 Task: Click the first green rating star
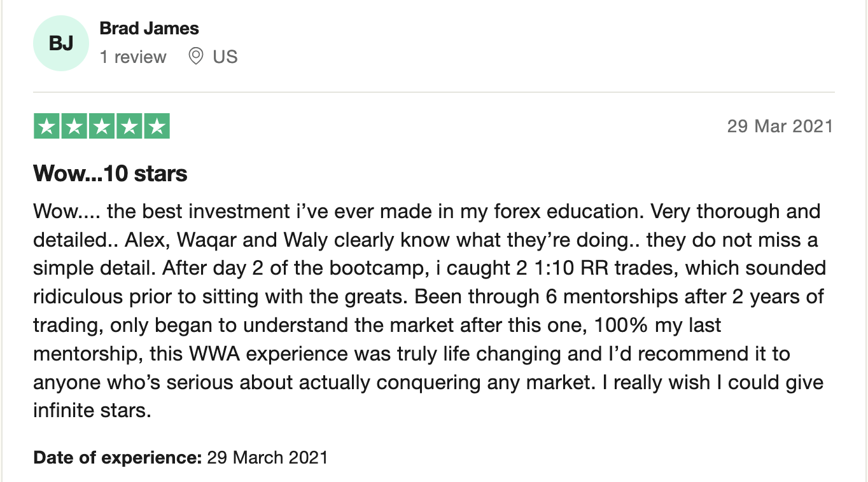(46, 126)
